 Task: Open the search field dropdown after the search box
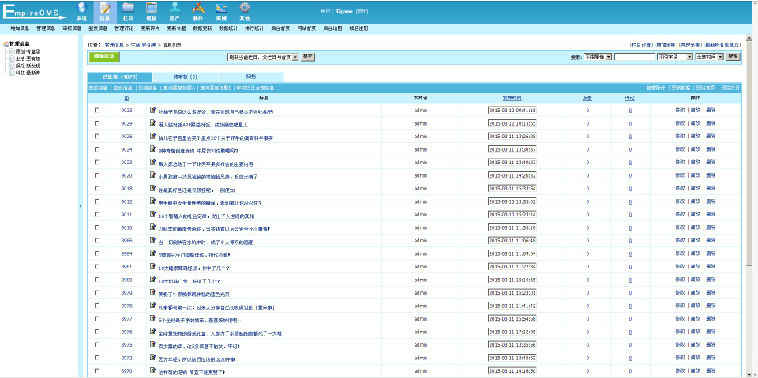point(674,57)
